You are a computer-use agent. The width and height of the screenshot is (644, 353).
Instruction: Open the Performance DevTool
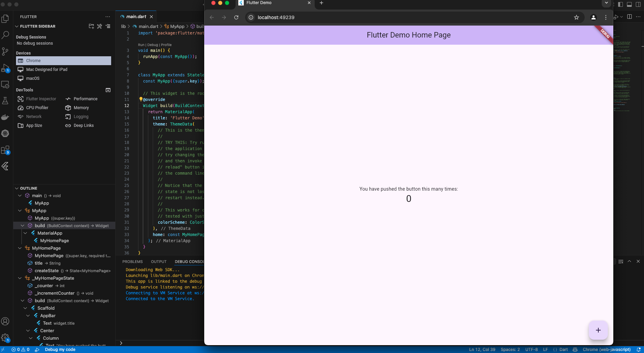85,99
